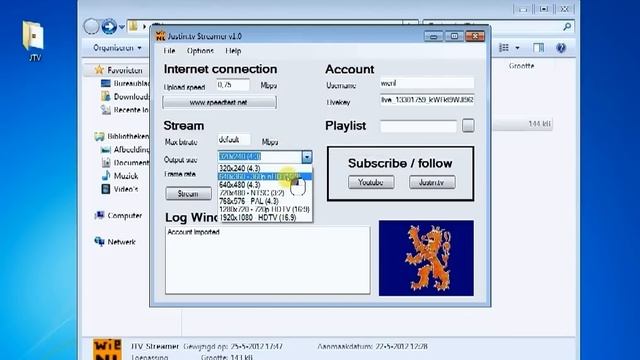
Task: Select Netwerk in the Explorer sidebar
Action: (121, 242)
